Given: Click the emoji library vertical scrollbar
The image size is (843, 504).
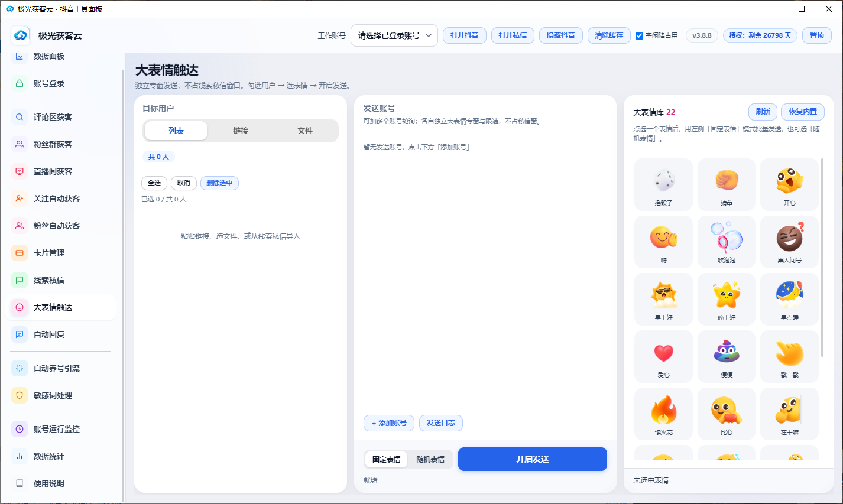Looking at the screenshot, I should pyautogui.click(x=822, y=257).
